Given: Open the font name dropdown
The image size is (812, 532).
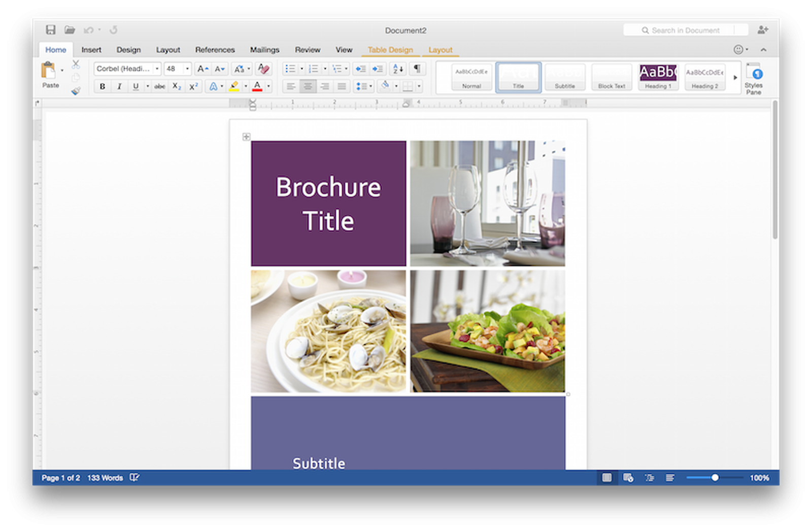Looking at the screenshot, I should click(x=157, y=69).
